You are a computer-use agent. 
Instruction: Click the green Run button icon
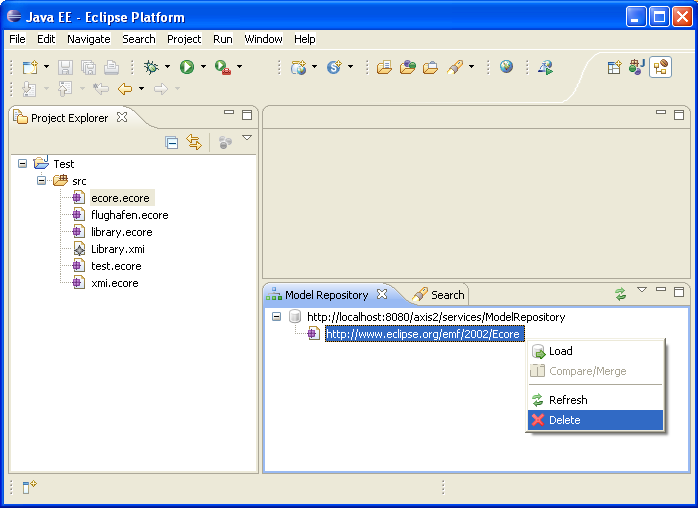click(187, 67)
